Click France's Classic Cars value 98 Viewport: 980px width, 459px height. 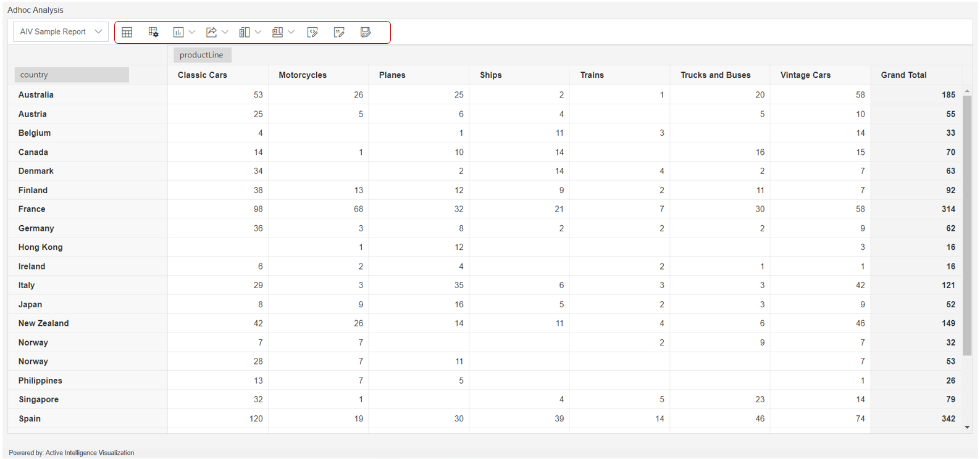point(258,209)
